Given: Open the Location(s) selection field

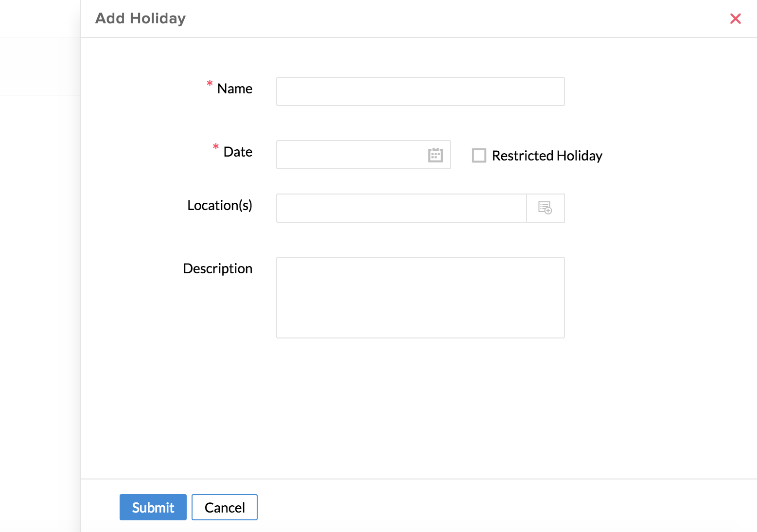Looking at the screenshot, I should (x=401, y=208).
